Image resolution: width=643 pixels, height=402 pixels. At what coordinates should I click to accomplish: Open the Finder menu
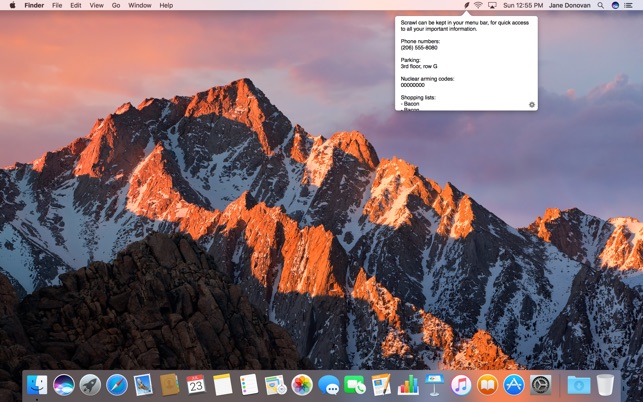point(34,5)
